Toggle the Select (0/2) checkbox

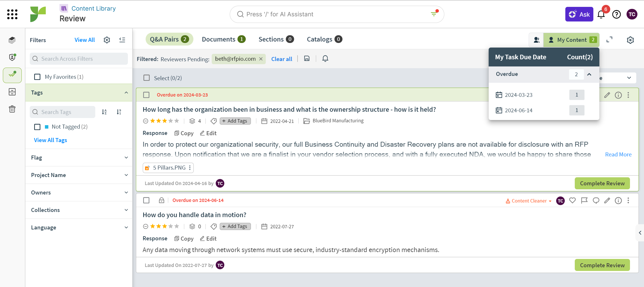click(146, 78)
